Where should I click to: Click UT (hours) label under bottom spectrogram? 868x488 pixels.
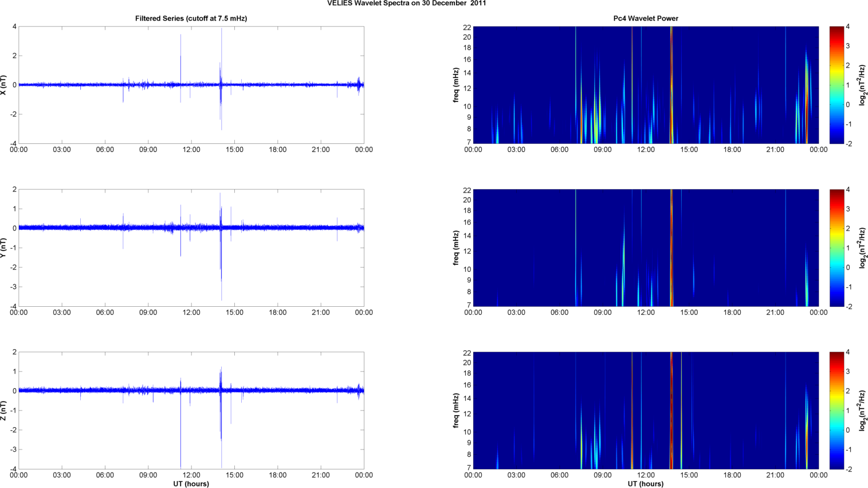[x=646, y=484]
